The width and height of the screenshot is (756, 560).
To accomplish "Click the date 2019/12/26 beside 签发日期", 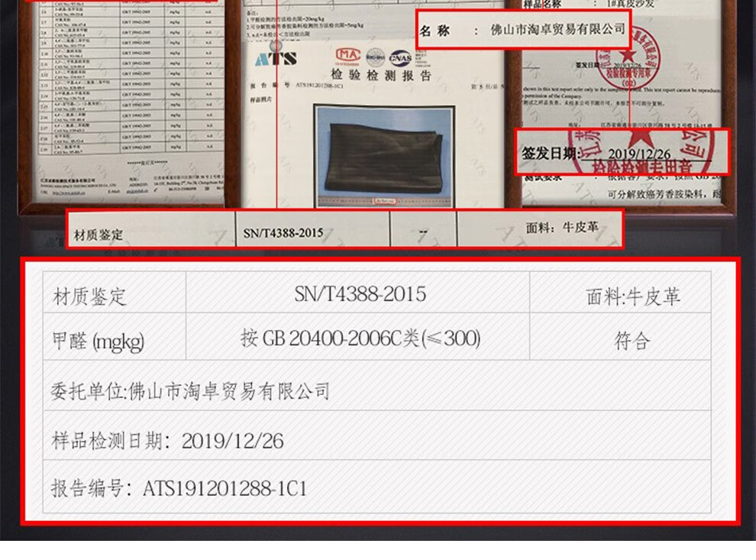I will (639, 154).
